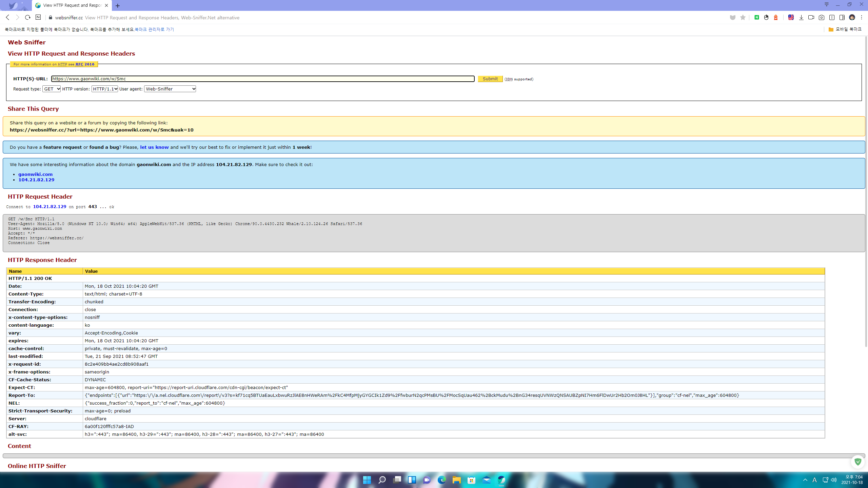Open the volume speaker tray icon
This screenshot has width=868, height=488.
[x=834, y=480]
